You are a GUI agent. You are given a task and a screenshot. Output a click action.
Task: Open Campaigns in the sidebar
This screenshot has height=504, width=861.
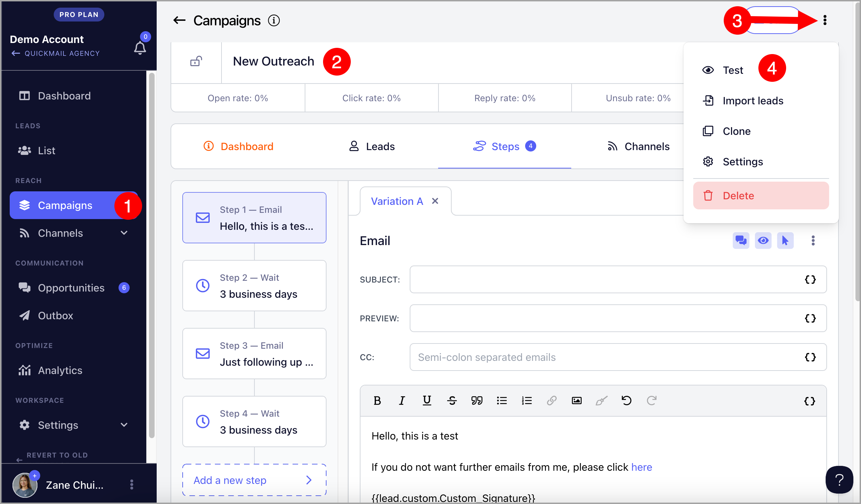coord(74,205)
